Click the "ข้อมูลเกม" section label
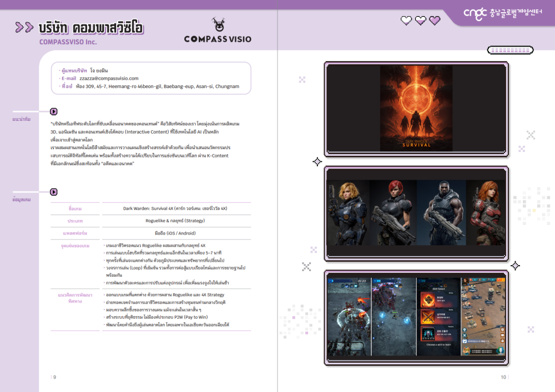This screenshot has height=392, width=555. click(x=21, y=200)
